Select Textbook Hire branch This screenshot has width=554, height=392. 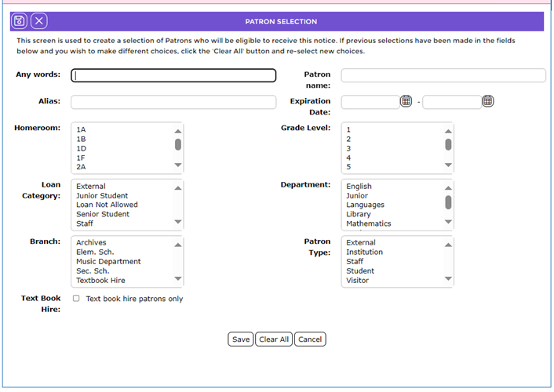[x=100, y=281]
